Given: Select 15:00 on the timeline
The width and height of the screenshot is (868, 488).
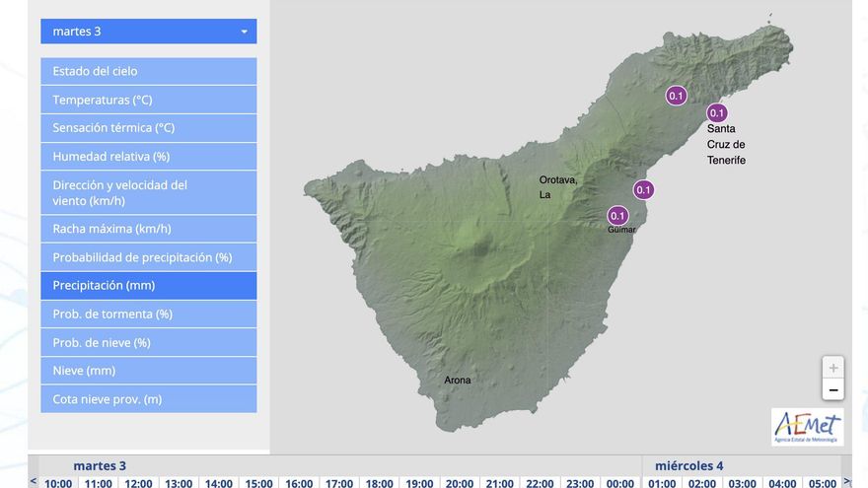Looking at the screenshot, I should (258, 483).
